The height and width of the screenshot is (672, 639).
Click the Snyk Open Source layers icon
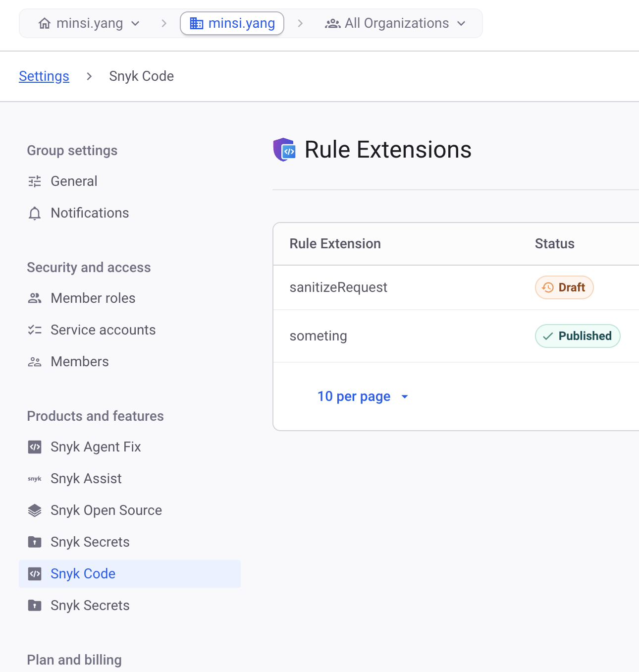pos(35,510)
